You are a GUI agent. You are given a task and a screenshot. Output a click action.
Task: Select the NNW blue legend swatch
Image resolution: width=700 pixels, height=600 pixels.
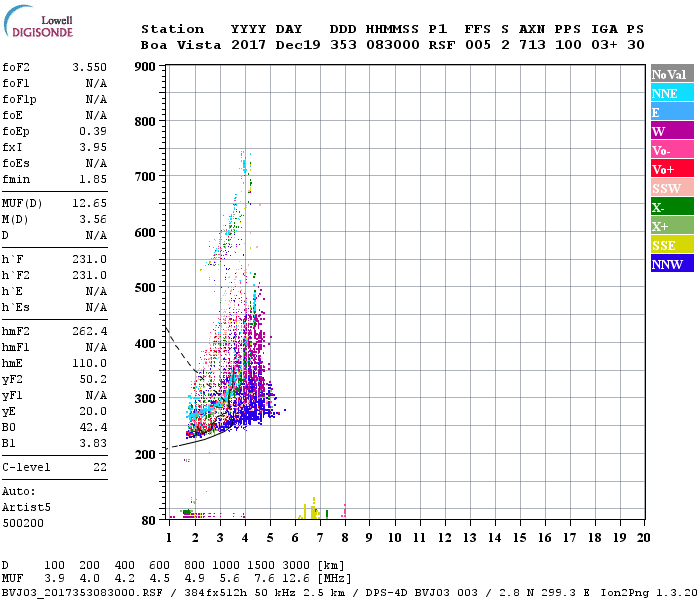(671, 264)
